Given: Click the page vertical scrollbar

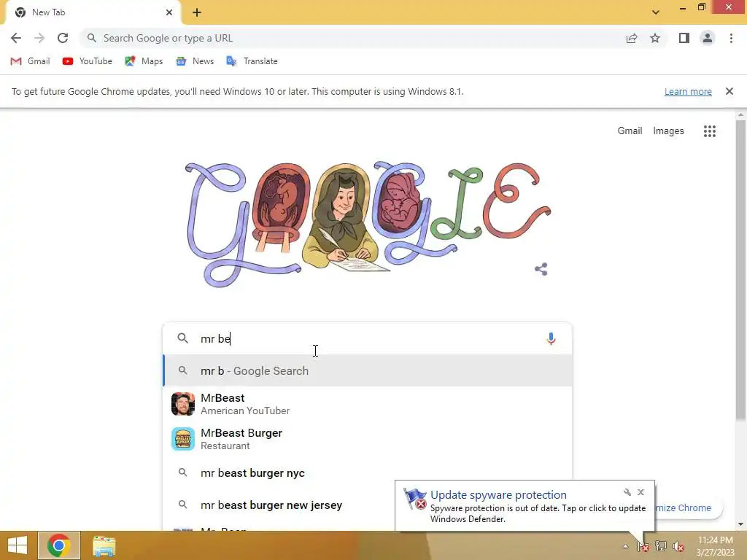Looking at the screenshot, I should pos(740,271).
